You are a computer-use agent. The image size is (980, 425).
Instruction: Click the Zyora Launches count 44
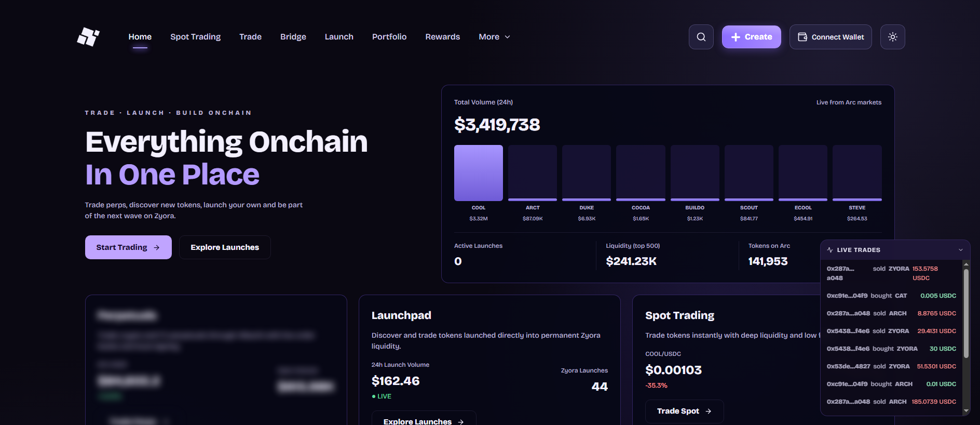tap(600, 387)
